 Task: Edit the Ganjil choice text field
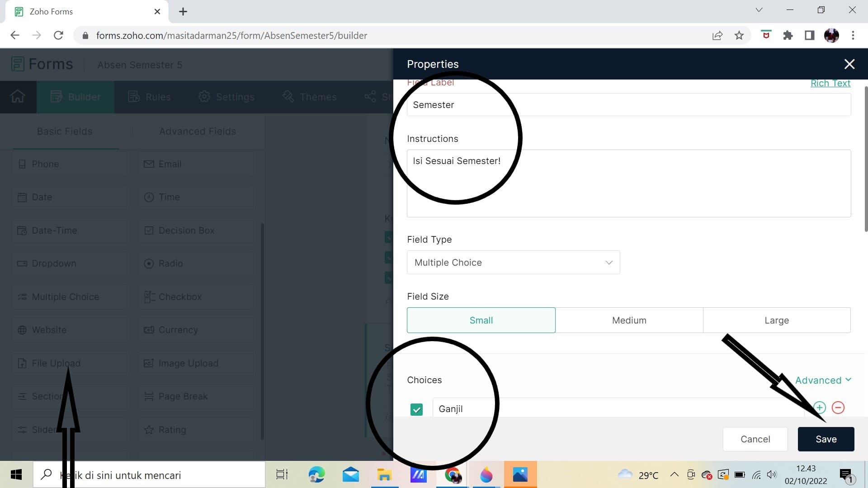click(x=618, y=408)
